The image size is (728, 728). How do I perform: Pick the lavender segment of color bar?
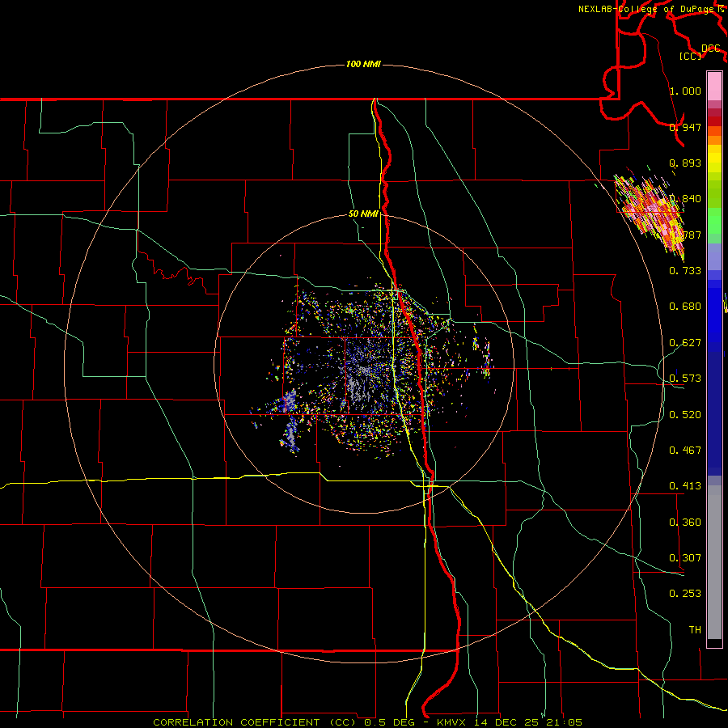(x=714, y=256)
